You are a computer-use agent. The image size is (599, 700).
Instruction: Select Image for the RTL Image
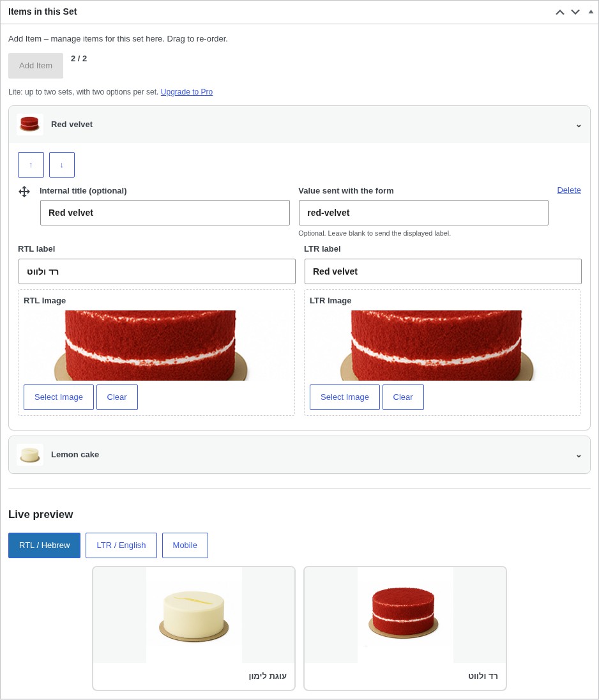(59, 397)
